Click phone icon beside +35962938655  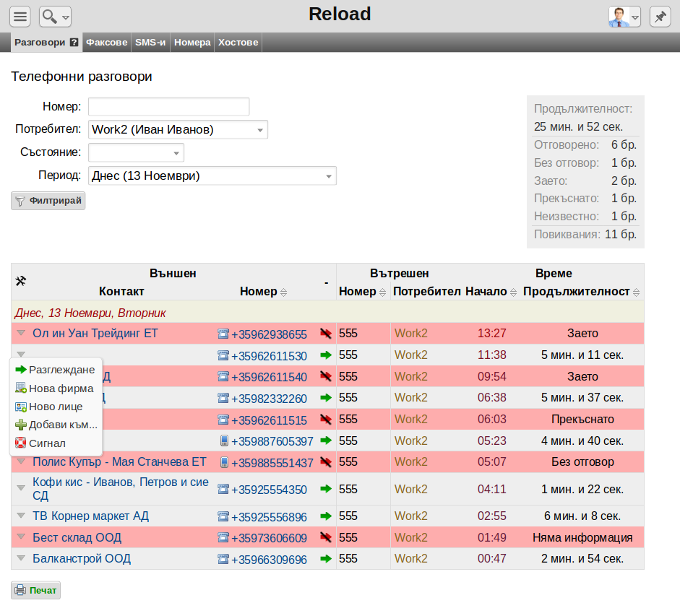pyautogui.click(x=223, y=334)
